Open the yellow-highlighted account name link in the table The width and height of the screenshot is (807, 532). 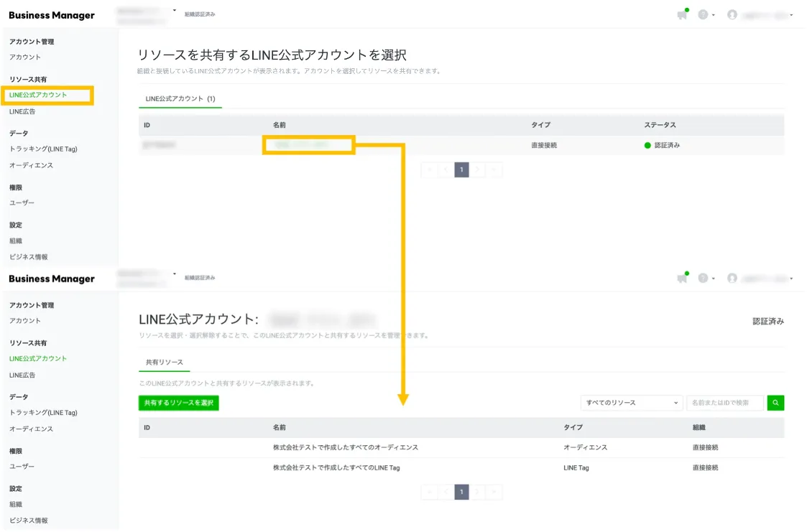pyautogui.click(x=308, y=145)
